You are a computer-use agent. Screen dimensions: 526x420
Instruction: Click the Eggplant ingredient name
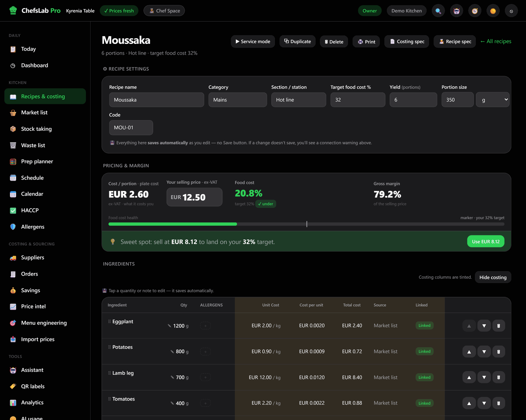click(x=123, y=322)
